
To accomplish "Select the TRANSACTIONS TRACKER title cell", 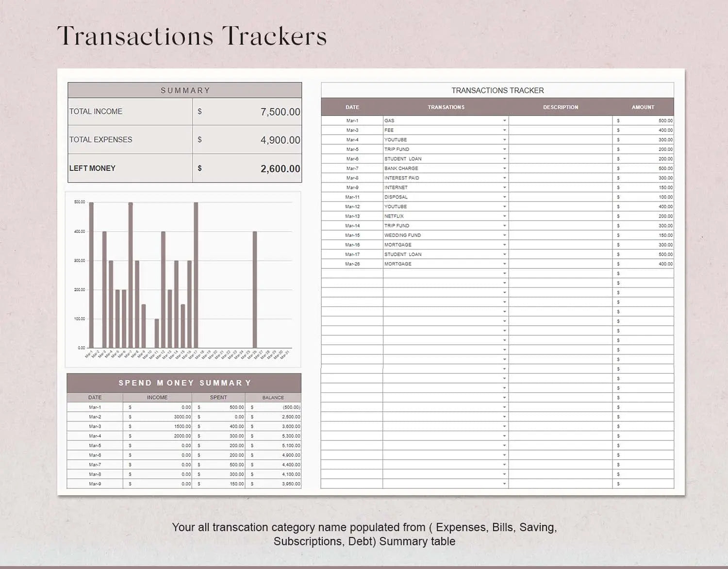I will [x=497, y=90].
